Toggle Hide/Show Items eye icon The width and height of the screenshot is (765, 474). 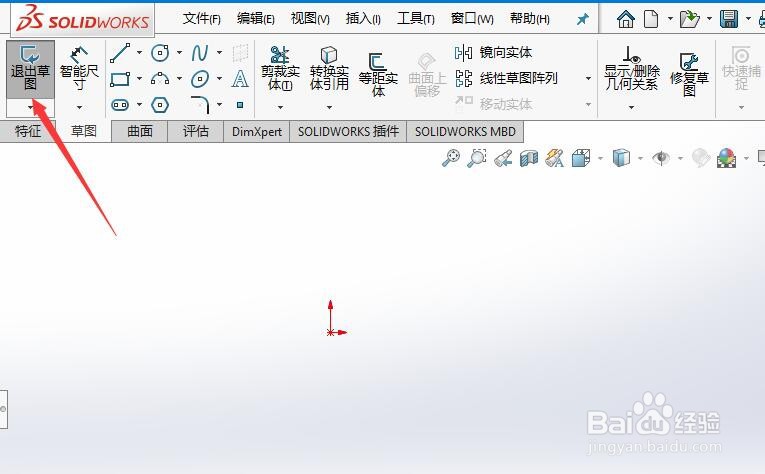coord(661,158)
